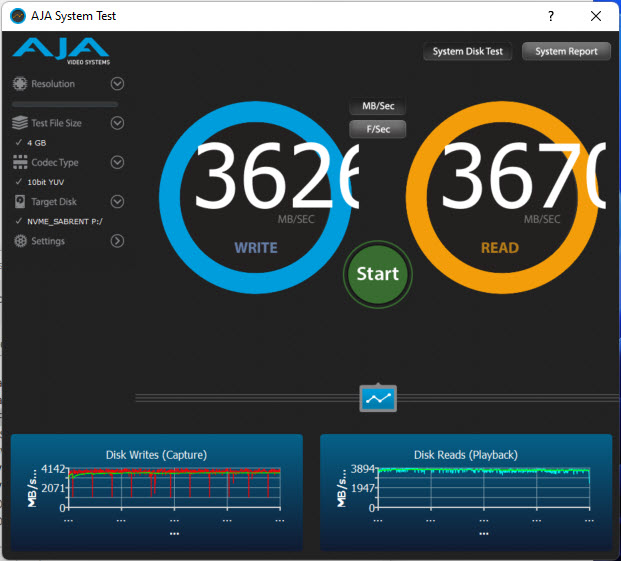Open the Settings arrow expander

click(x=117, y=241)
